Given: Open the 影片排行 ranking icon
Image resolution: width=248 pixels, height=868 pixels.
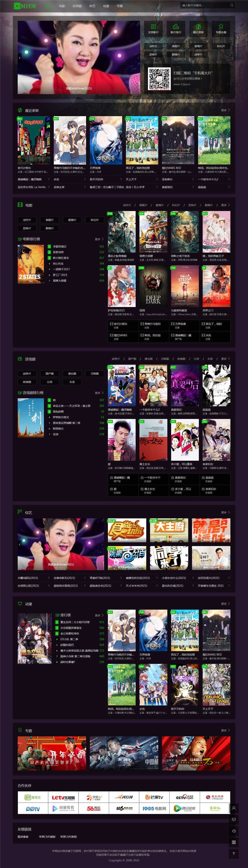Looking at the screenshot, I should (176, 27).
